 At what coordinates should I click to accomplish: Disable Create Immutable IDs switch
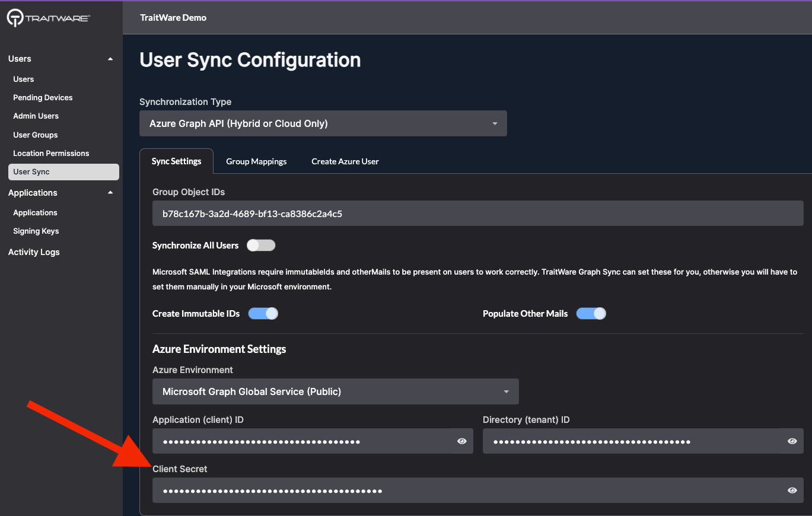point(263,314)
